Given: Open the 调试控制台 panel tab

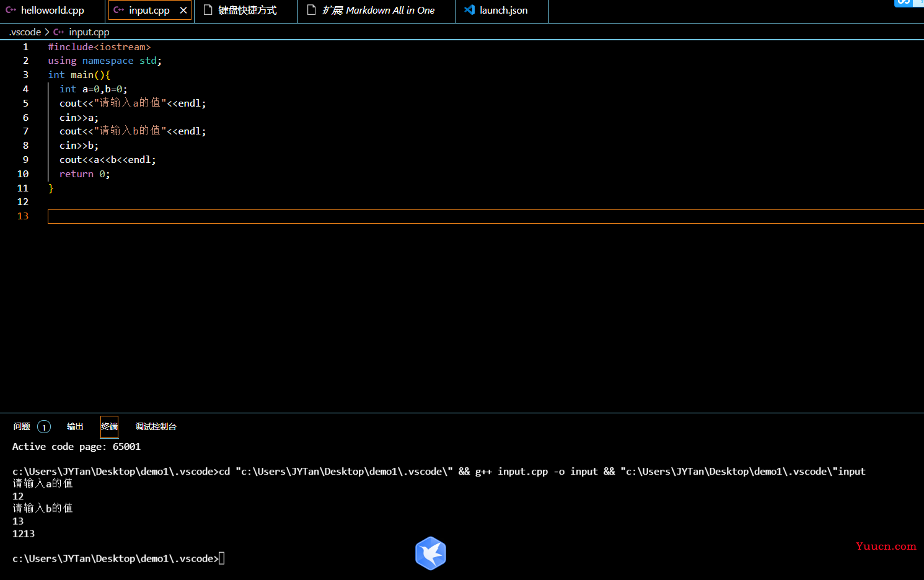Looking at the screenshot, I should pyautogui.click(x=156, y=426).
